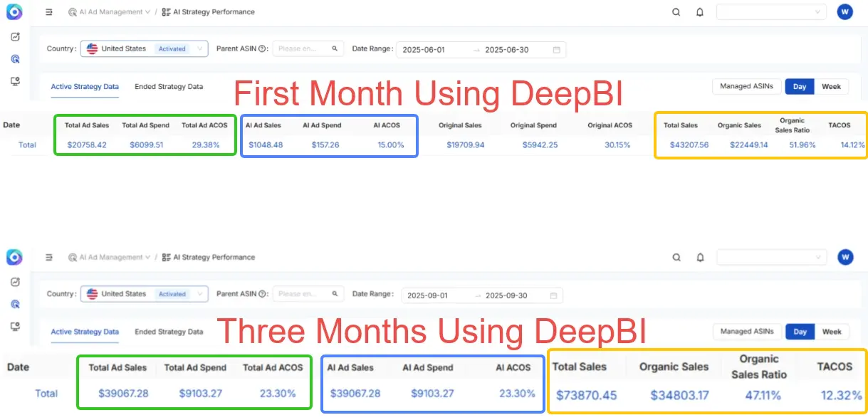Click the Managed ASINs button
This screenshot has height=420, width=868.
[x=746, y=86]
